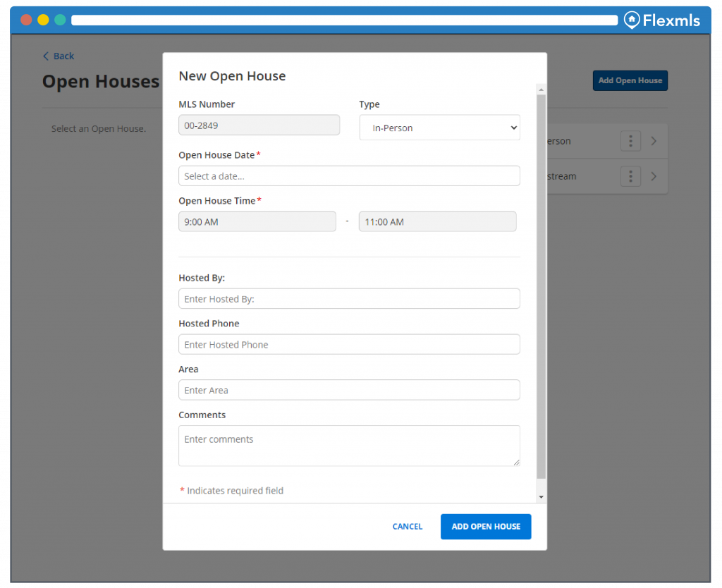Focus the Hosted By input field
The width and height of the screenshot is (722, 588).
tap(349, 299)
